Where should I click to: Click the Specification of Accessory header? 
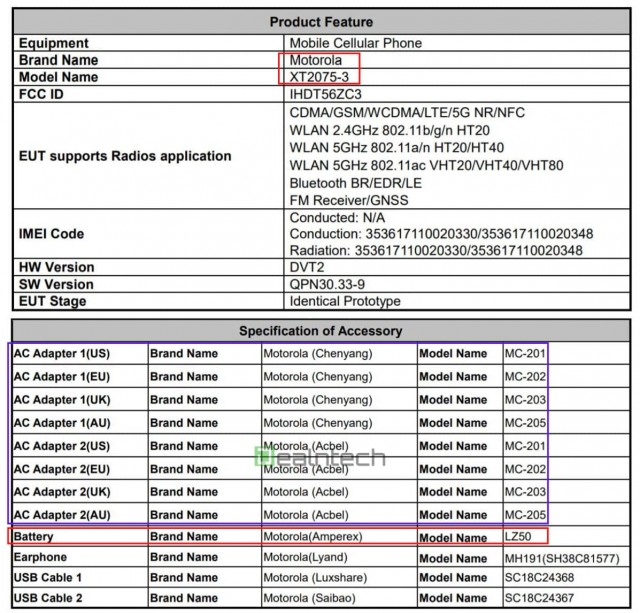pos(321,331)
